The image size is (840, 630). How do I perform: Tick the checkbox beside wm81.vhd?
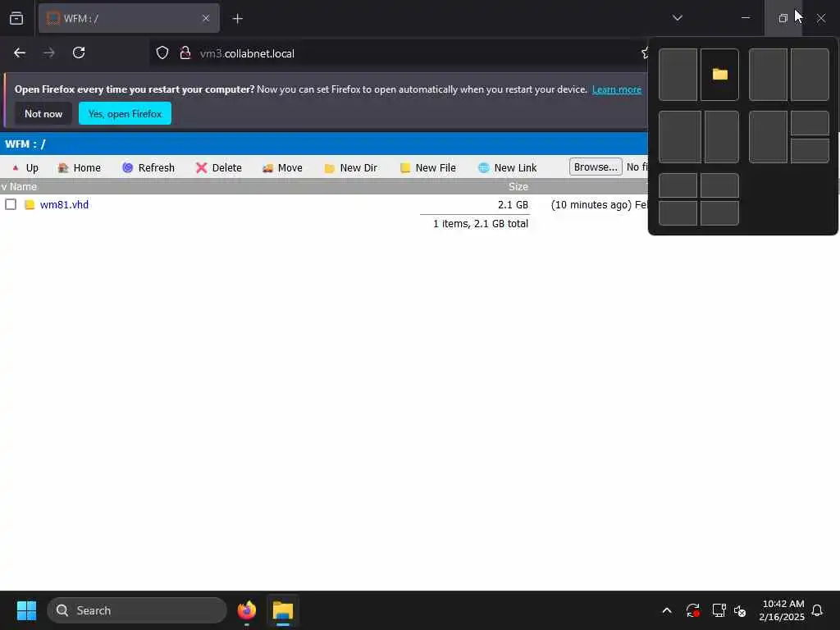[11, 204]
